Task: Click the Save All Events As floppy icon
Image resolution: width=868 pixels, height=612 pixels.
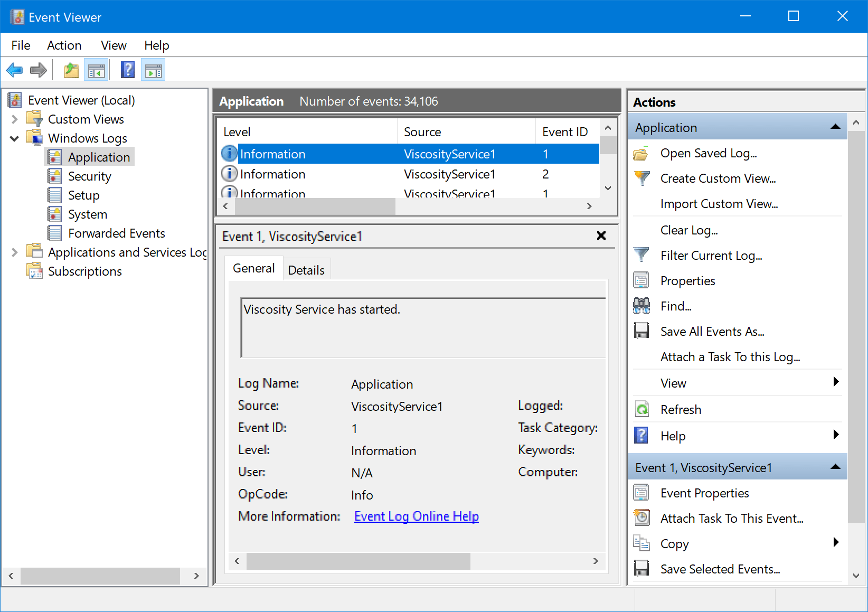Action: click(x=641, y=331)
